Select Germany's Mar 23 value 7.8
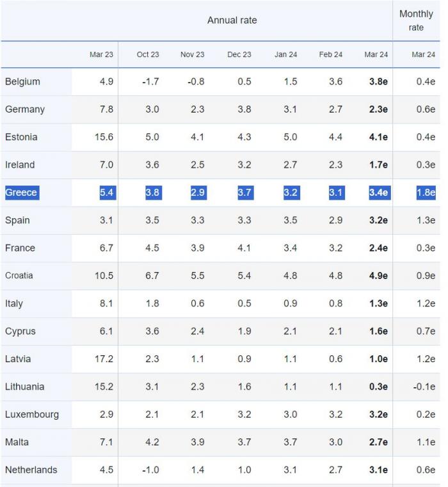 pos(106,109)
